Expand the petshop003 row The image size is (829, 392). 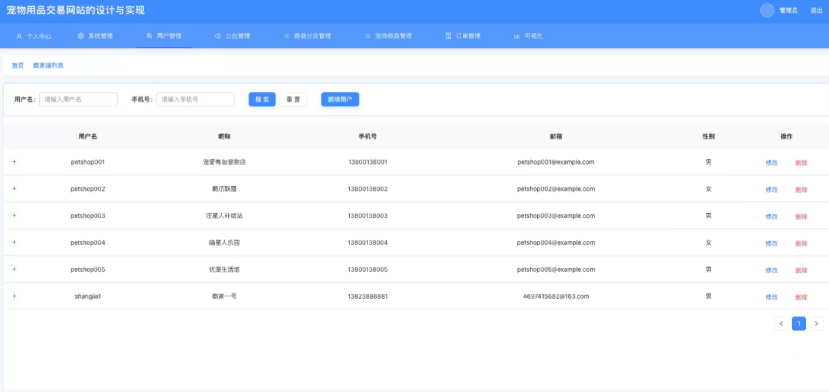coord(14,216)
